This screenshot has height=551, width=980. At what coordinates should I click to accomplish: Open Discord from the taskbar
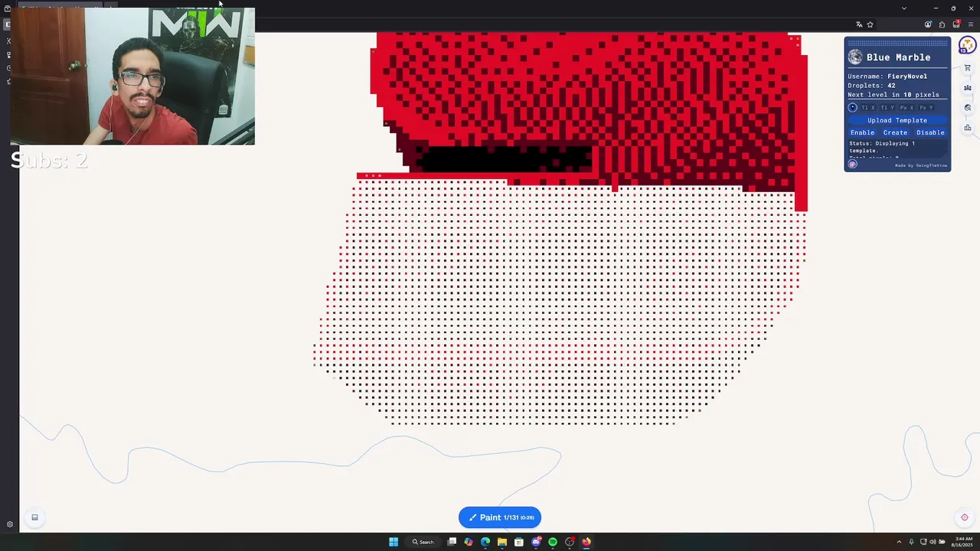point(536,542)
